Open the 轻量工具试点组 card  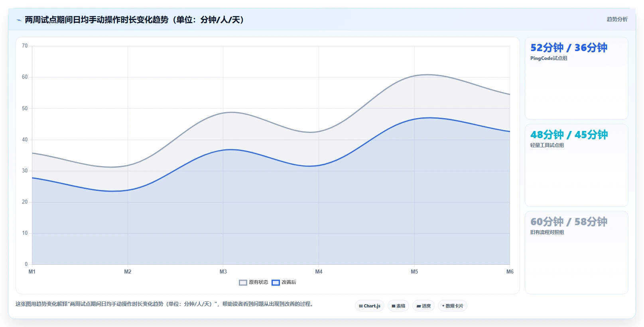(576, 165)
